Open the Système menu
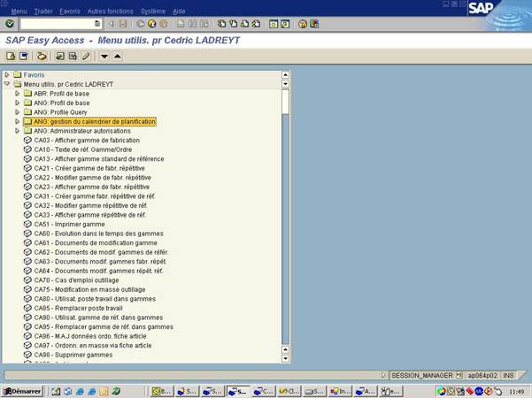The height and width of the screenshot is (398, 532). [x=153, y=11]
